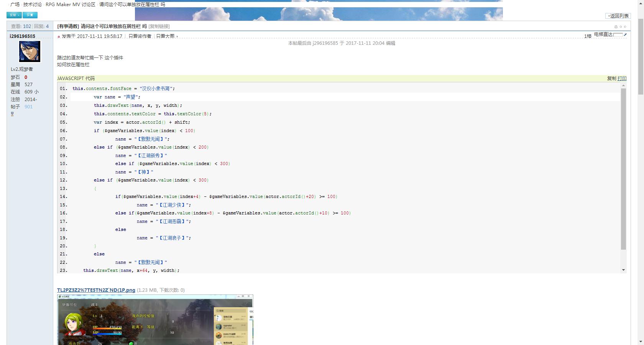Click the jump-to-floor go icon beside 电梯直达
The height and width of the screenshot is (345, 644).
coord(625,34)
